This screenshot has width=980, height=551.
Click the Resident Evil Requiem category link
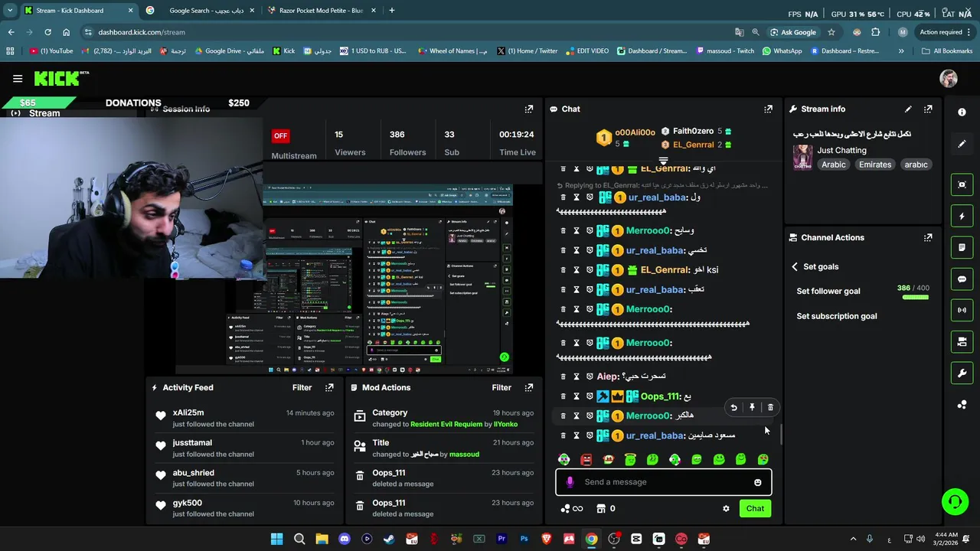click(x=446, y=424)
